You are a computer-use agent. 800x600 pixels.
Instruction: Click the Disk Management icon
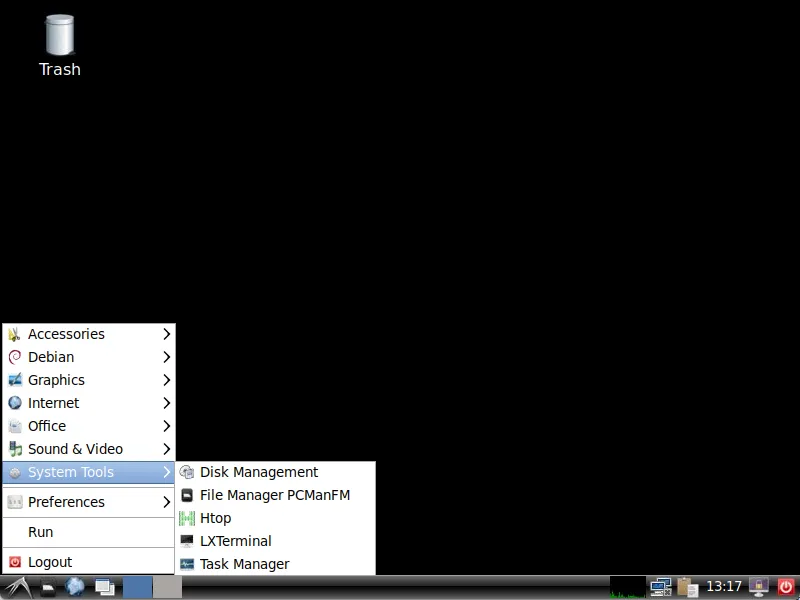(x=187, y=472)
